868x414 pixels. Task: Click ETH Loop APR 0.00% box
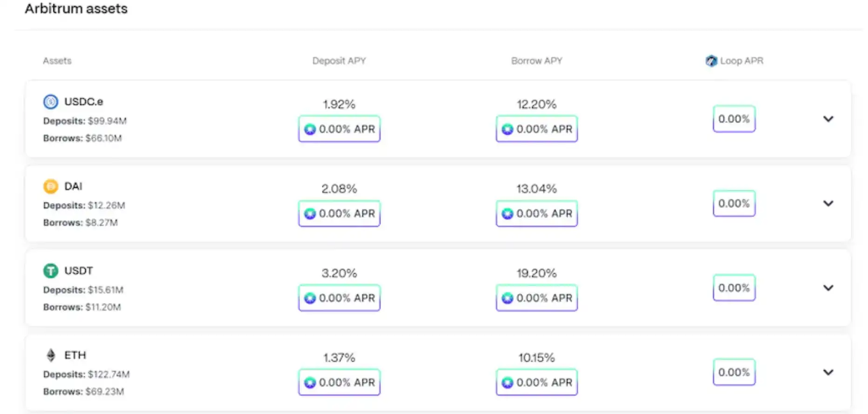(734, 372)
